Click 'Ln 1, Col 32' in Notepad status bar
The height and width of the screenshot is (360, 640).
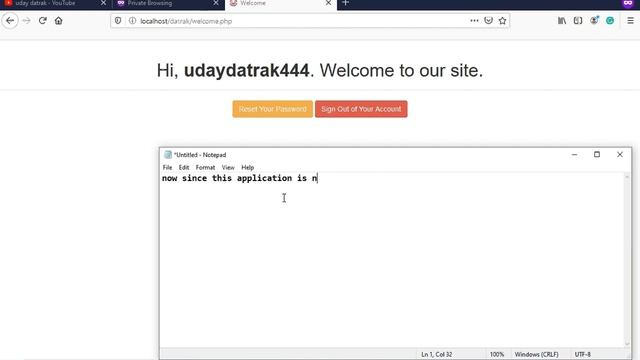tap(436, 354)
